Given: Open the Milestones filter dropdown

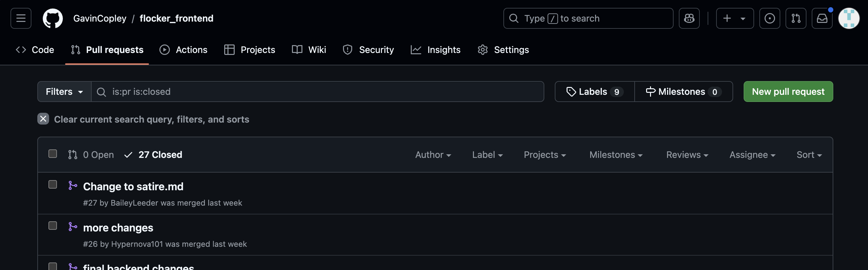Looking at the screenshot, I should [x=616, y=155].
